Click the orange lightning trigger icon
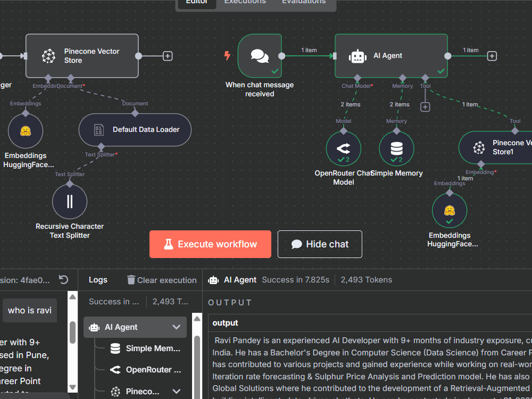Viewport: 532px width, 399px height. [227, 56]
